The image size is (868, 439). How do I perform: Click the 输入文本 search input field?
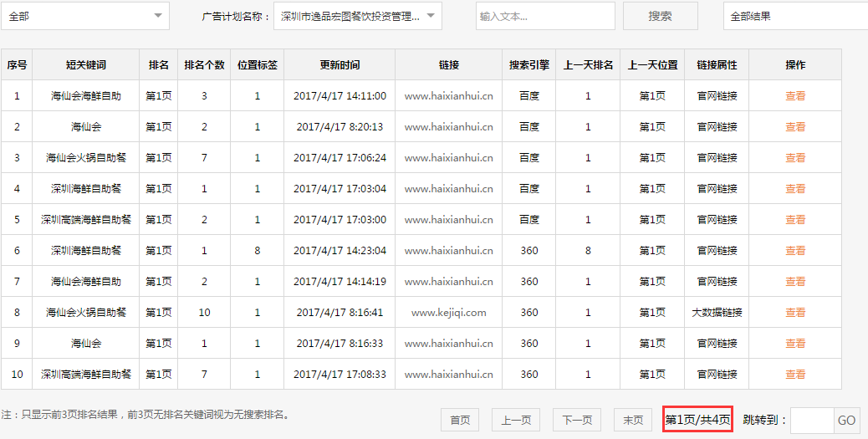[x=544, y=16]
